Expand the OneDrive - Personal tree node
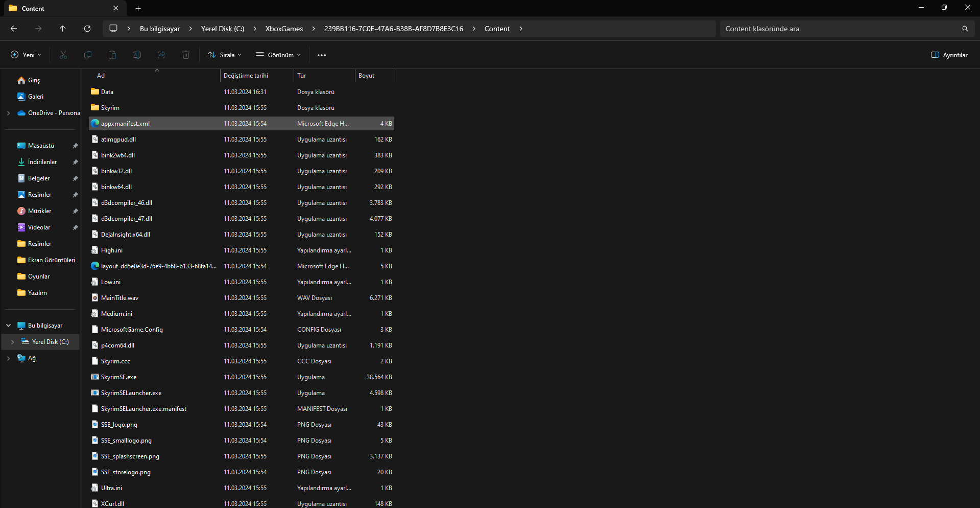Screen dimensions: 980x508 [8, 113]
